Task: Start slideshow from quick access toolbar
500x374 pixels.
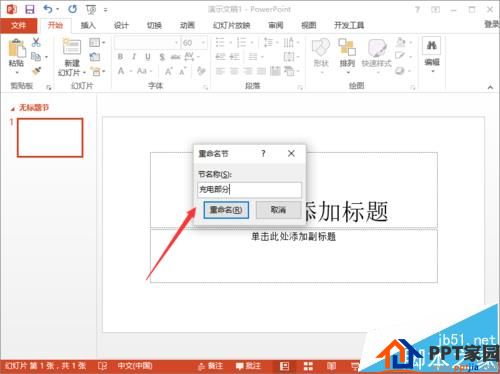Action: click(91, 10)
